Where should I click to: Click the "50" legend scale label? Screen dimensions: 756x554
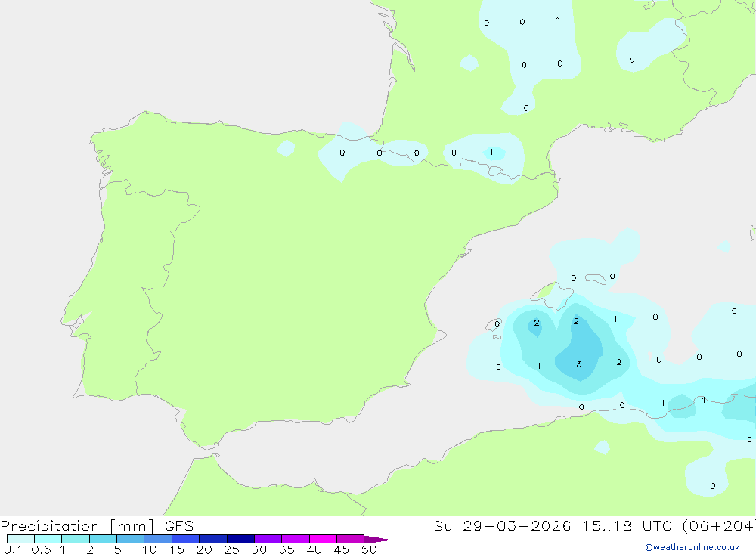(x=370, y=549)
